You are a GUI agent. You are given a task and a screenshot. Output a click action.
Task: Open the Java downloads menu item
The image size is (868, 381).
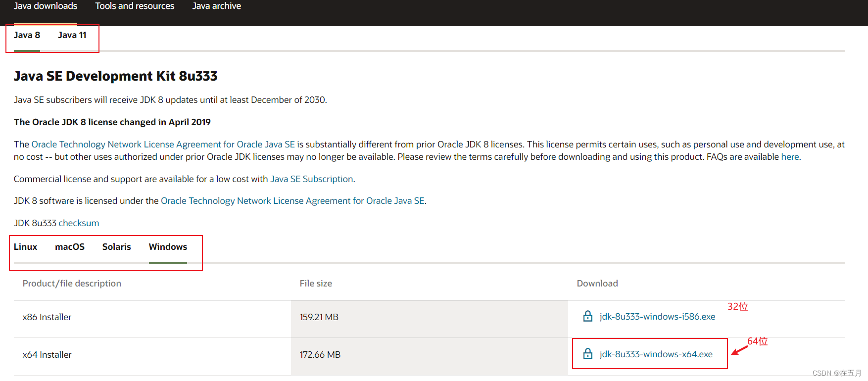click(46, 6)
